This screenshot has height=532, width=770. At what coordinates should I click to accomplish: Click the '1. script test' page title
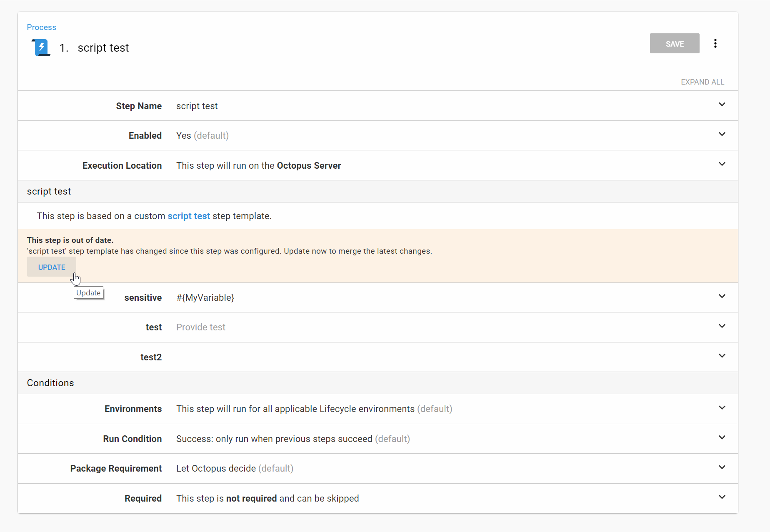94,47
